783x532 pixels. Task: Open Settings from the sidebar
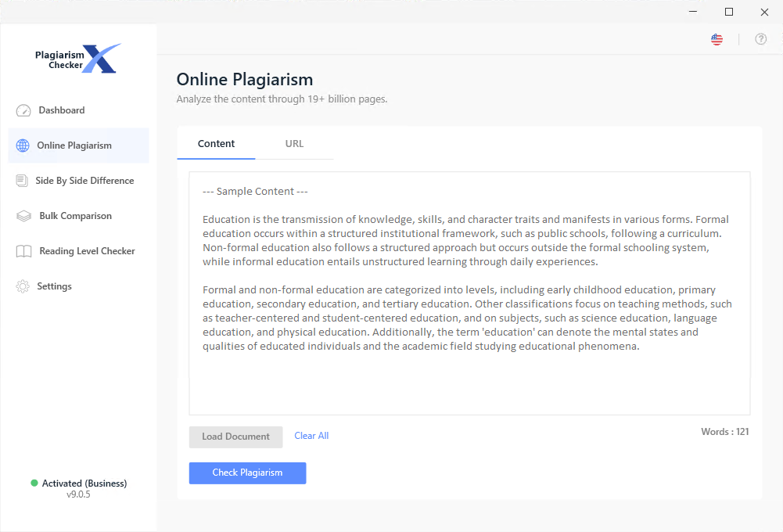tap(78, 286)
